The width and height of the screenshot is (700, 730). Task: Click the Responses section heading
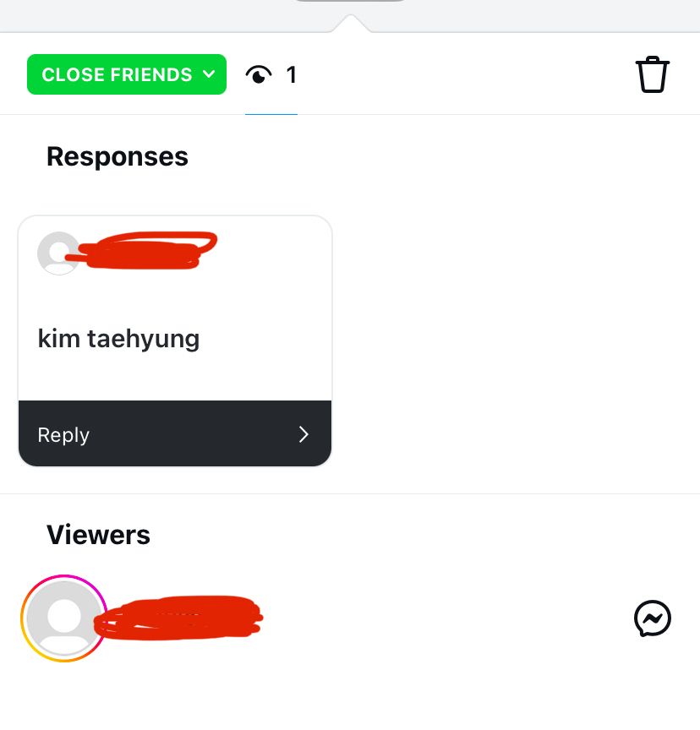118,156
